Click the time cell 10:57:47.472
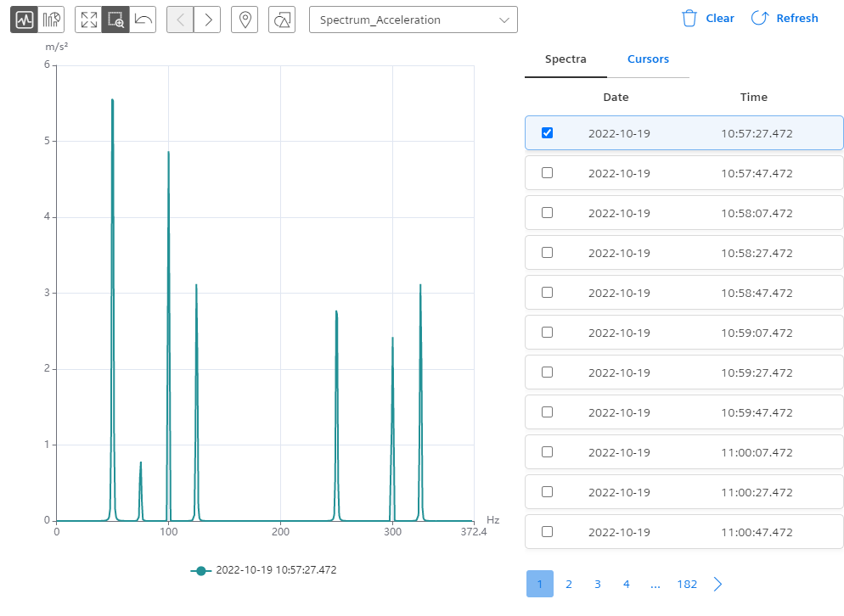Image resolution: width=844 pixels, height=616 pixels. [x=757, y=173]
